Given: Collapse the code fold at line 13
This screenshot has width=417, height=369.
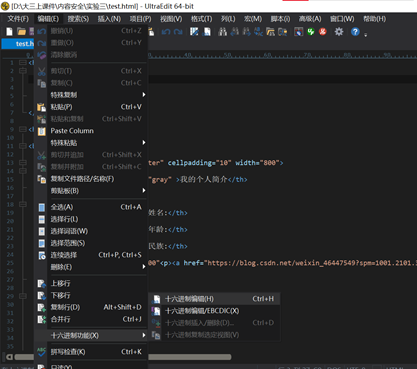Looking at the screenshot, I should coord(23,162).
